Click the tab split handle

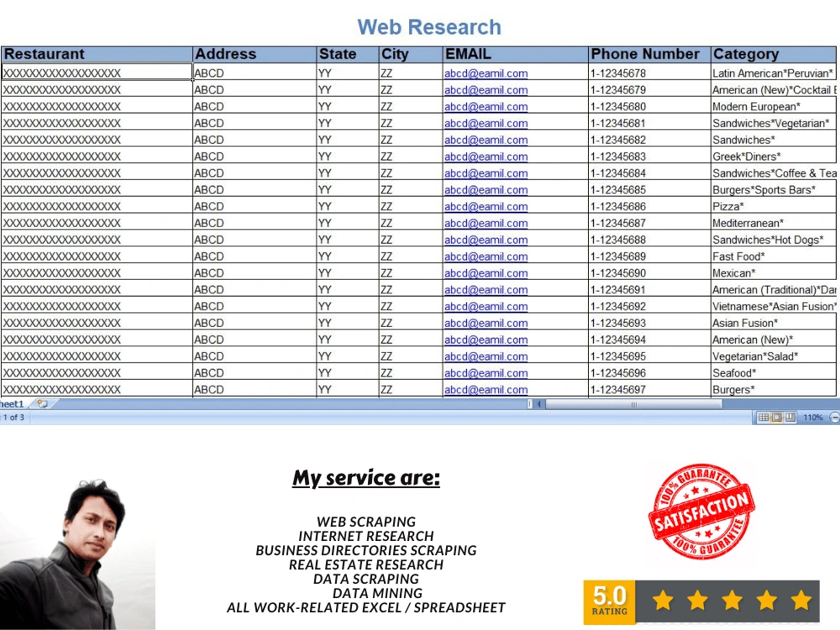pos(529,404)
